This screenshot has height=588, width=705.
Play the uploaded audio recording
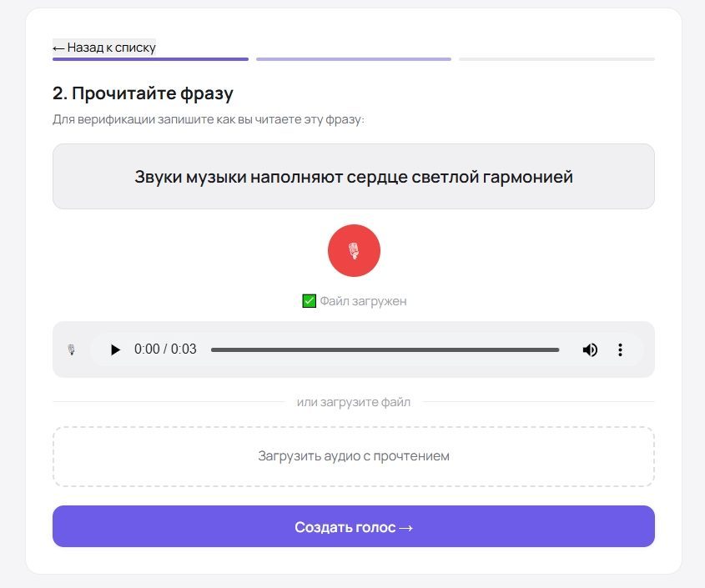tap(115, 349)
